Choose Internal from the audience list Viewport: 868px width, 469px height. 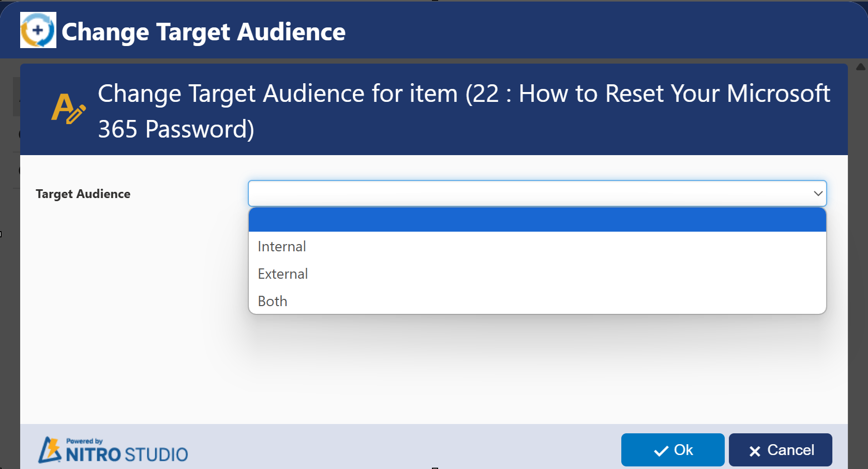click(282, 247)
